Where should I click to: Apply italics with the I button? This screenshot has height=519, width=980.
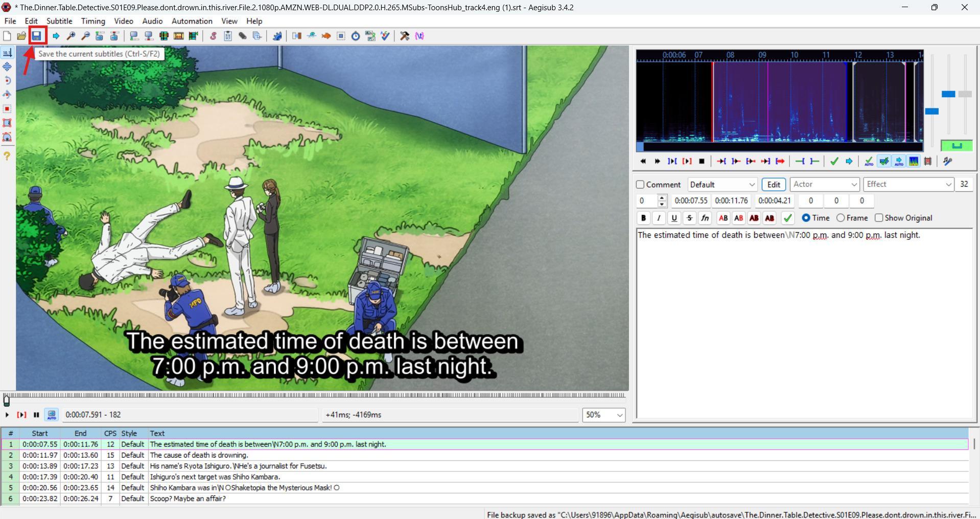click(659, 218)
